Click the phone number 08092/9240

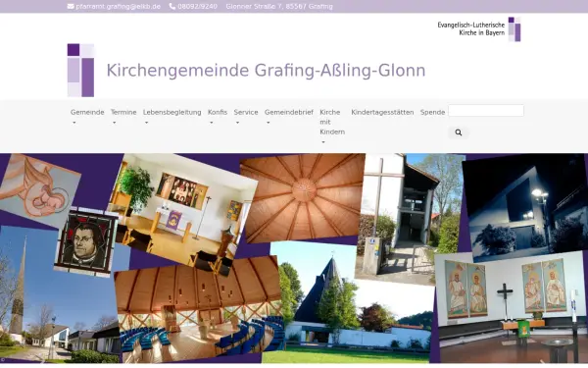(197, 7)
